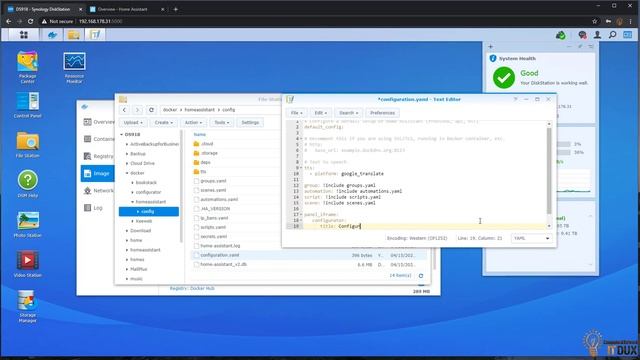Open the YAML language dropdown
This screenshot has width=640, height=360.
531,238
